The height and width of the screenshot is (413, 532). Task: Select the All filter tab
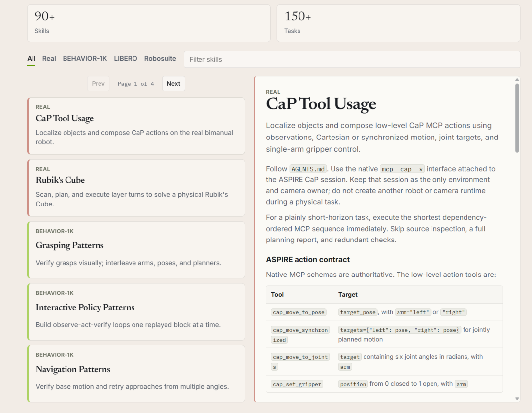point(31,59)
